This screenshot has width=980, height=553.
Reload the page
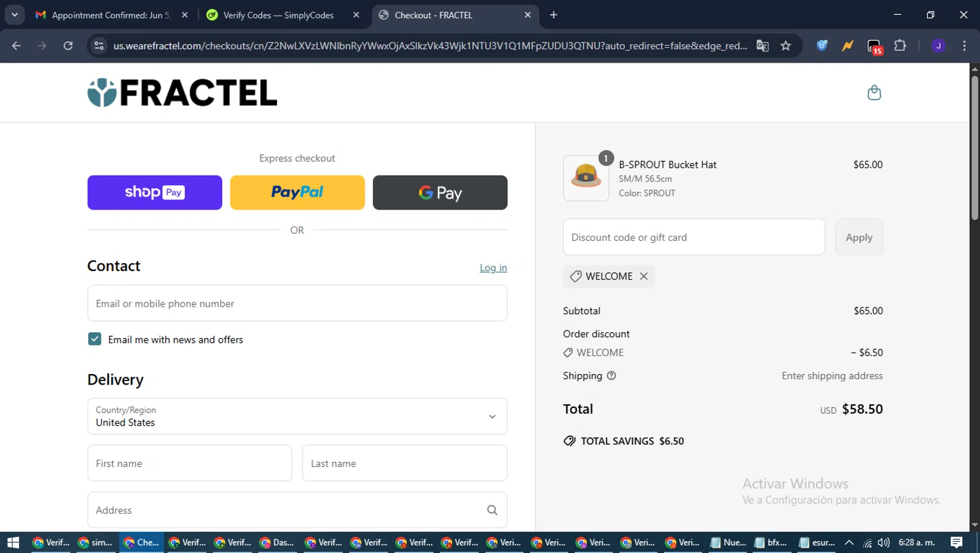pyautogui.click(x=68, y=46)
